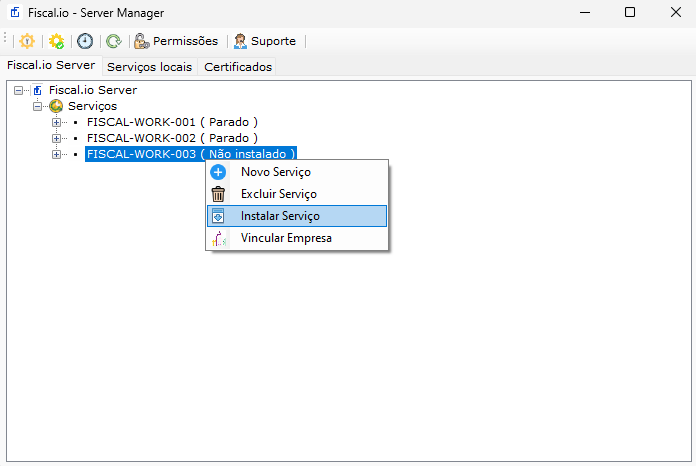Minimize the Server Manager window
This screenshot has height=466, width=696.
[585, 12]
